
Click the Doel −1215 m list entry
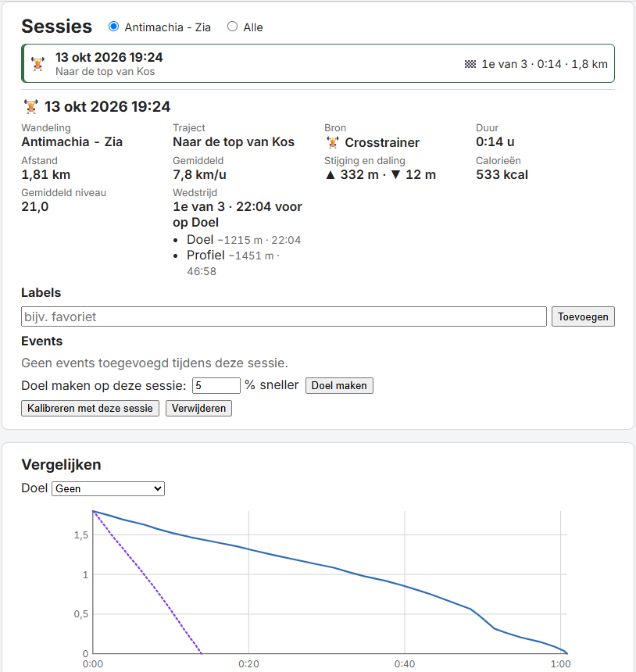[x=244, y=240]
